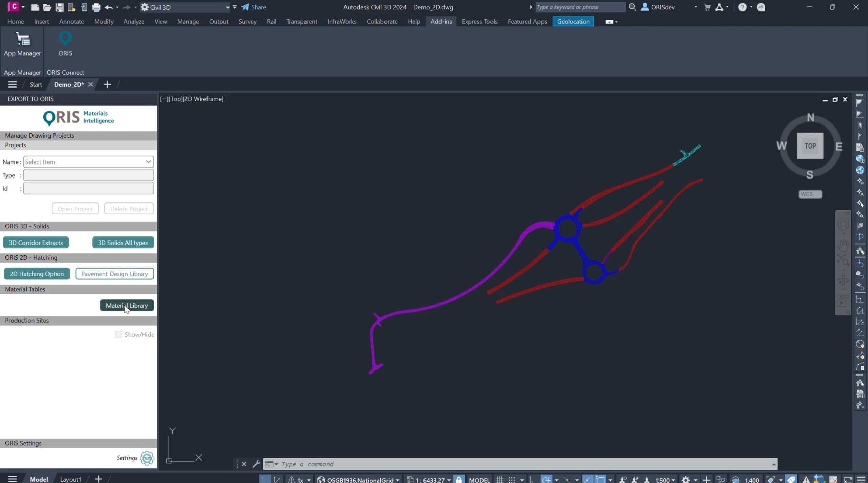Viewport: 868px width, 483px height.
Task: Add a new drawing tab with plus
Action: [107, 84]
